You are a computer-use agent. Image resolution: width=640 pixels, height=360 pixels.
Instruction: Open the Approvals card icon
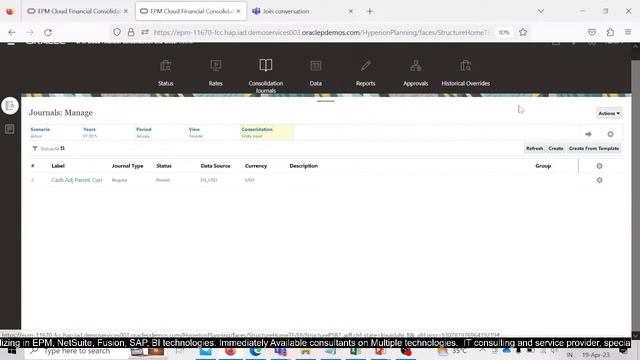416,66
